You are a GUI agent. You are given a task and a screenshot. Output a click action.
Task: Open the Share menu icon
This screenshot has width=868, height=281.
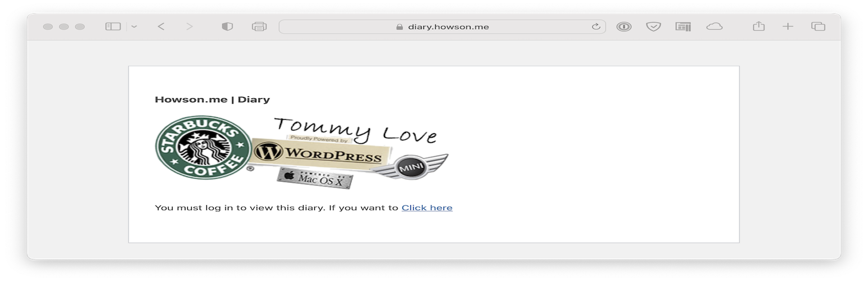[759, 26]
